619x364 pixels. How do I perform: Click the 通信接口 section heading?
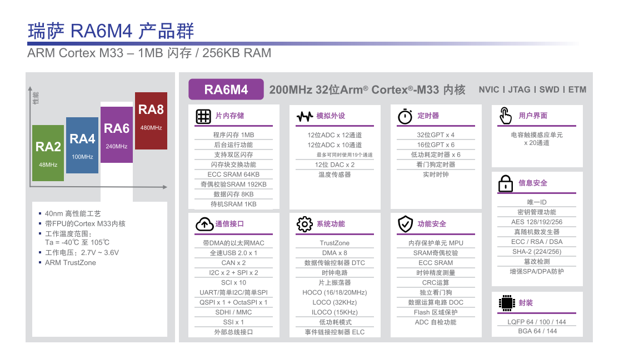pyautogui.click(x=229, y=224)
